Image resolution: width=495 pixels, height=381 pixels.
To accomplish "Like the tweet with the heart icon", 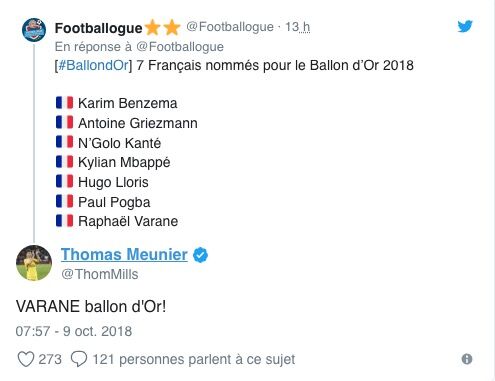I will [x=26, y=359].
